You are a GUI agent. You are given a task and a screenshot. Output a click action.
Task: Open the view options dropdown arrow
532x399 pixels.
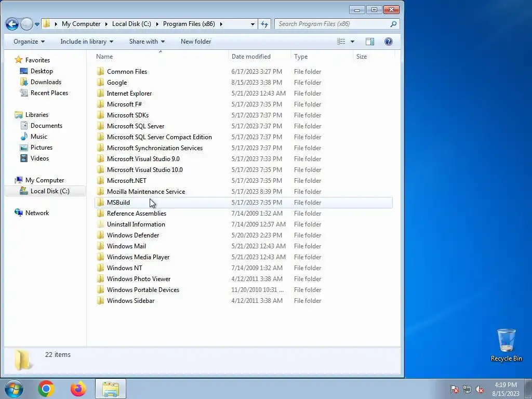tap(352, 42)
